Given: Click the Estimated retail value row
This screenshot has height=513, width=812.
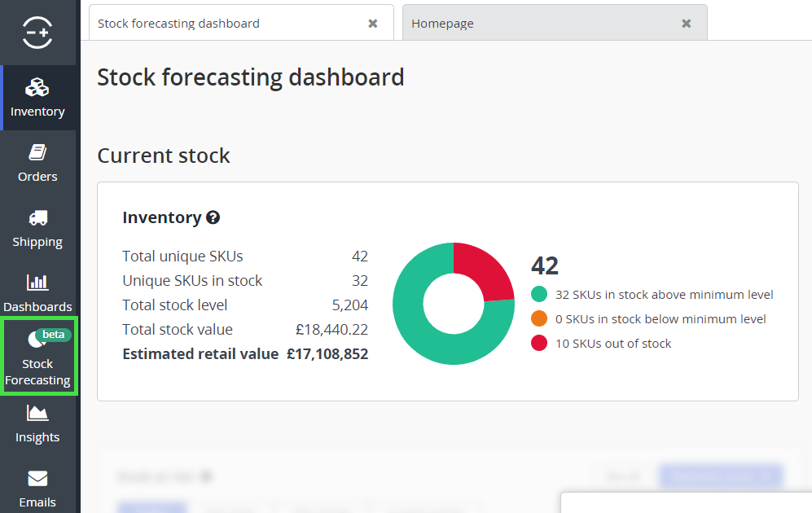Looking at the screenshot, I should (244, 354).
